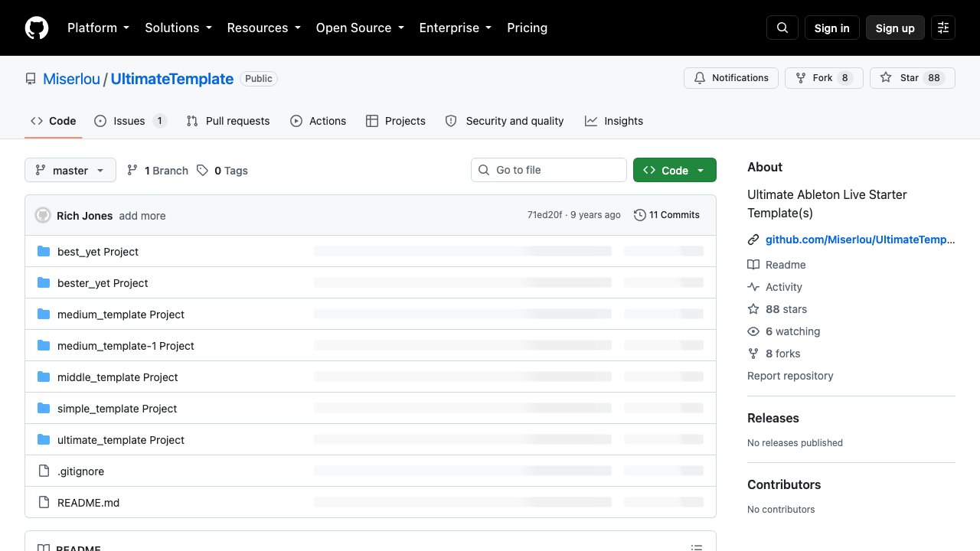Switch to the Actions tab
The image size is (980, 551).
(x=318, y=121)
